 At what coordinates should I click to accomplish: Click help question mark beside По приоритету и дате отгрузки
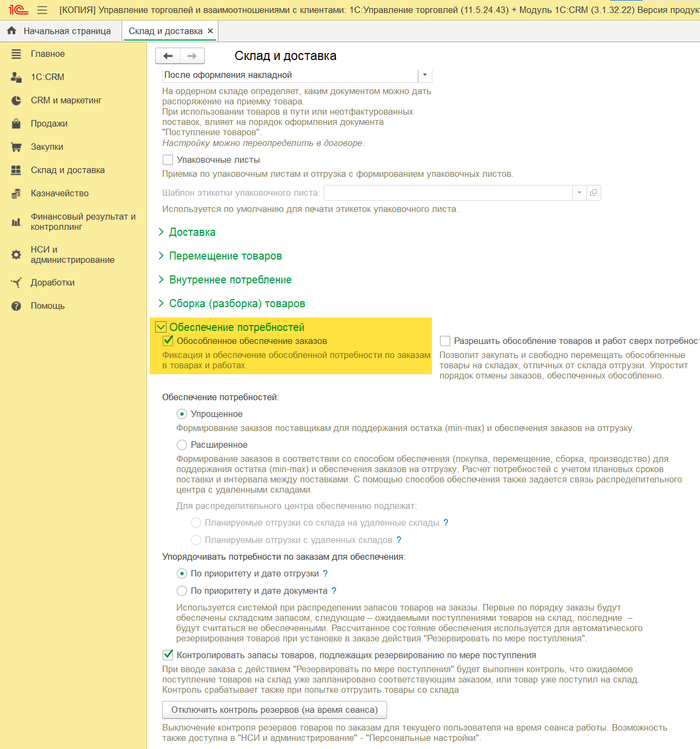click(325, 573)
